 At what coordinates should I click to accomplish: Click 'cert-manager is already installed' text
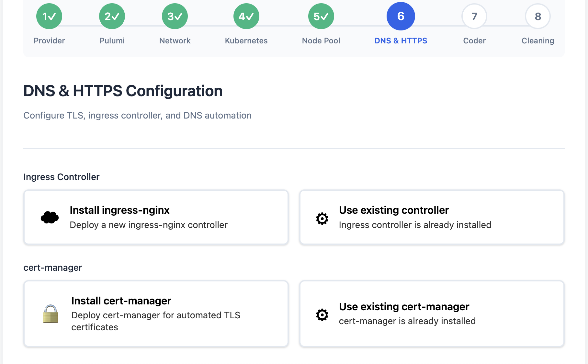coord(407,321)
